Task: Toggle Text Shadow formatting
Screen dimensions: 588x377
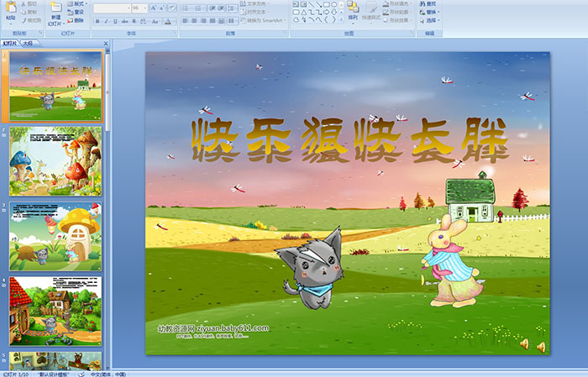Action: pyautogui.click(x=134, y=21)
